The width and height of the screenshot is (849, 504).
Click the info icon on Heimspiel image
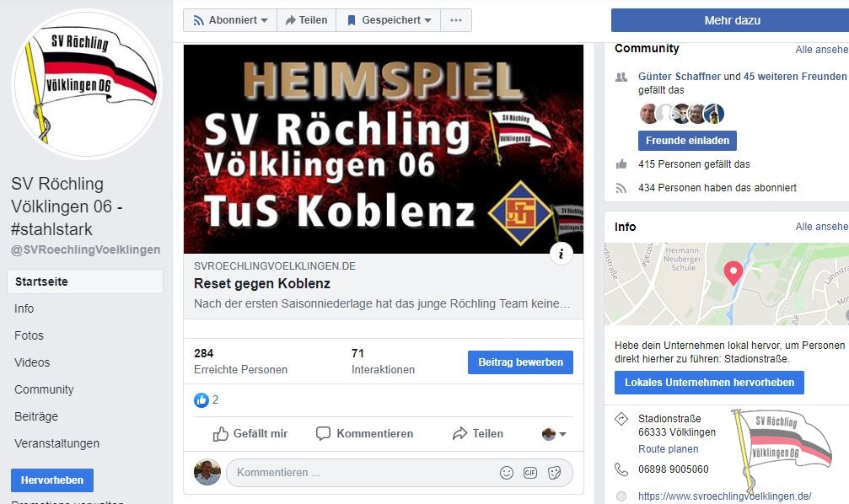point(562,254)
